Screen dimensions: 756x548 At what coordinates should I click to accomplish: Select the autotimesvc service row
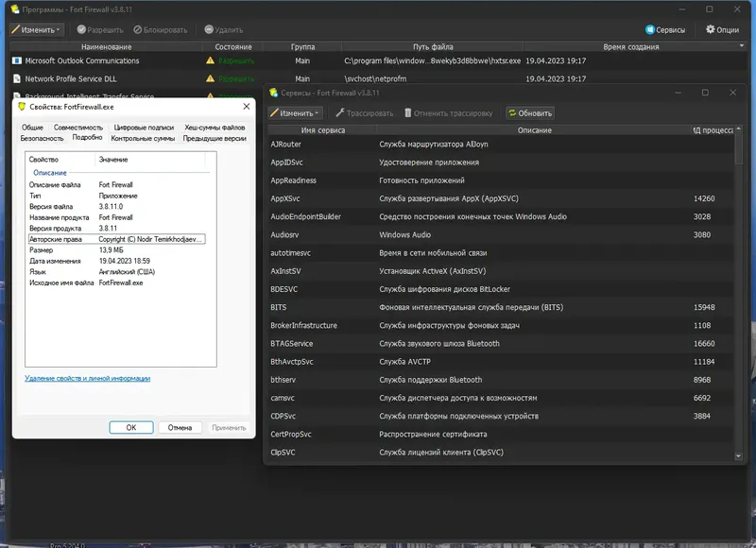pos(501,253)
